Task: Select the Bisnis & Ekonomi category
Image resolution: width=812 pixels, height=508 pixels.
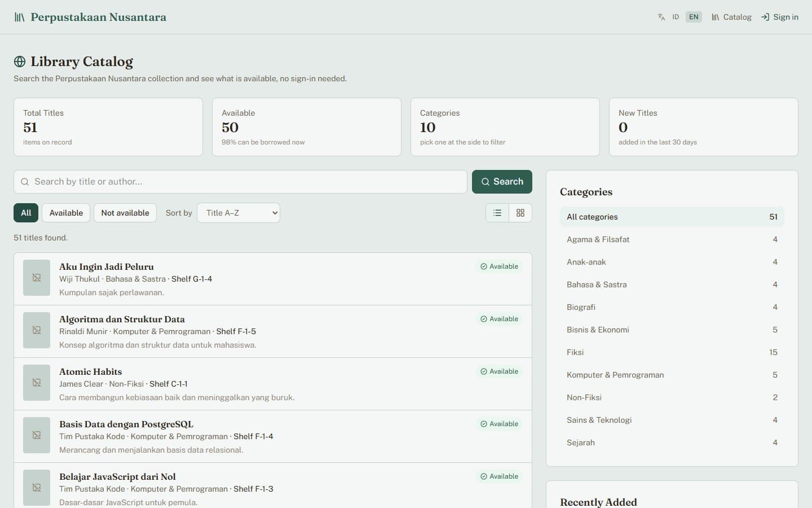Action: (x=672, y=330)
